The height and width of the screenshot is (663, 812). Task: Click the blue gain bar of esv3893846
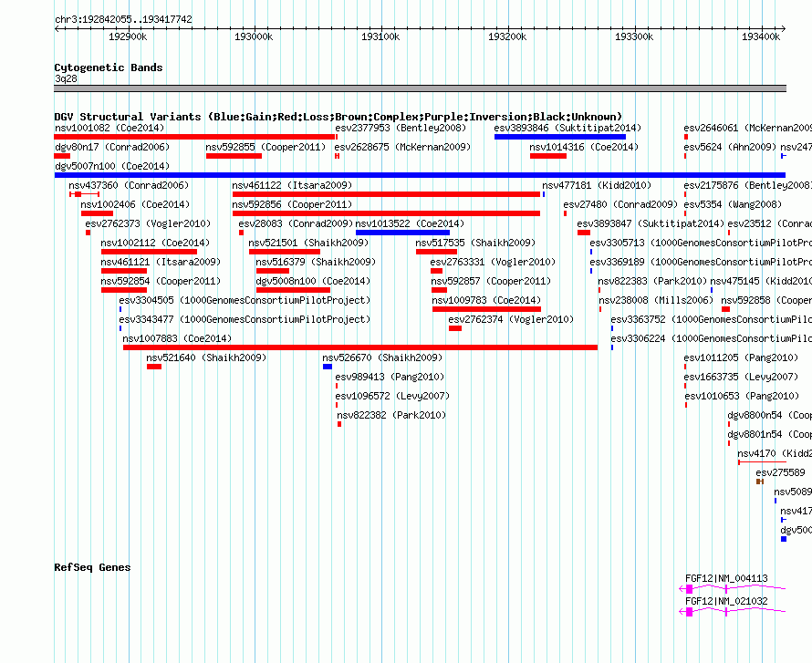(x=560, y=137)
